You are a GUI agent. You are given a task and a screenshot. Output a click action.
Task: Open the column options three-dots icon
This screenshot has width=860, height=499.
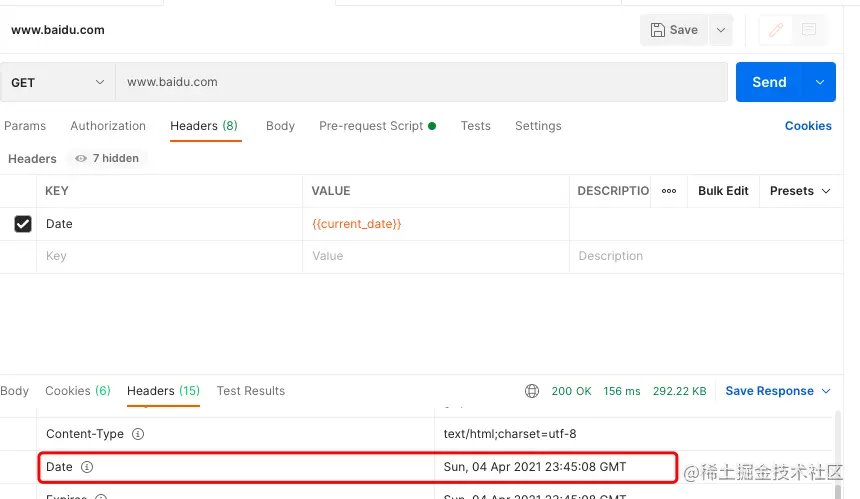click(x=669, y=191)
